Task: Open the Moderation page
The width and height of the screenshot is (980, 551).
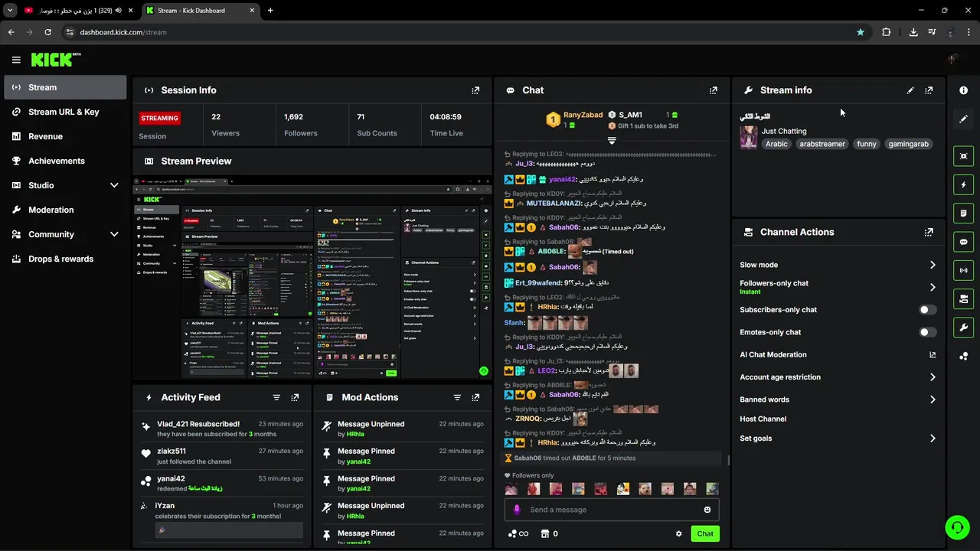Action: [x=65, y=210]
